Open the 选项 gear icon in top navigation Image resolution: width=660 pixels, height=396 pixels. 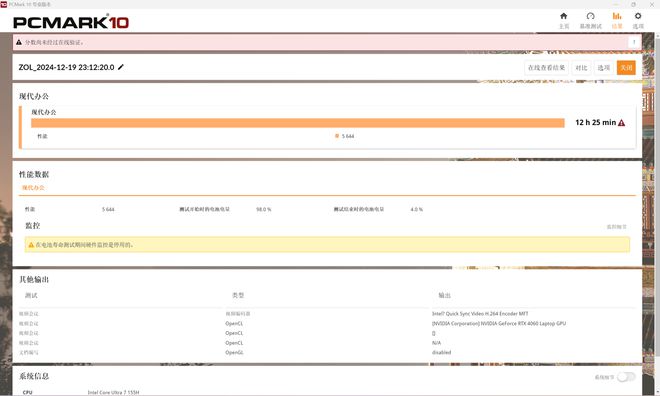pos(638,16)
